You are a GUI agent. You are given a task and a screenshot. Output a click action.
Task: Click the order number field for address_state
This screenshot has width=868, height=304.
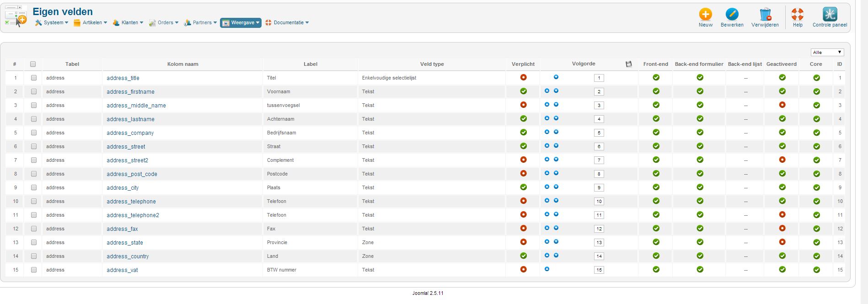point(599,242)
